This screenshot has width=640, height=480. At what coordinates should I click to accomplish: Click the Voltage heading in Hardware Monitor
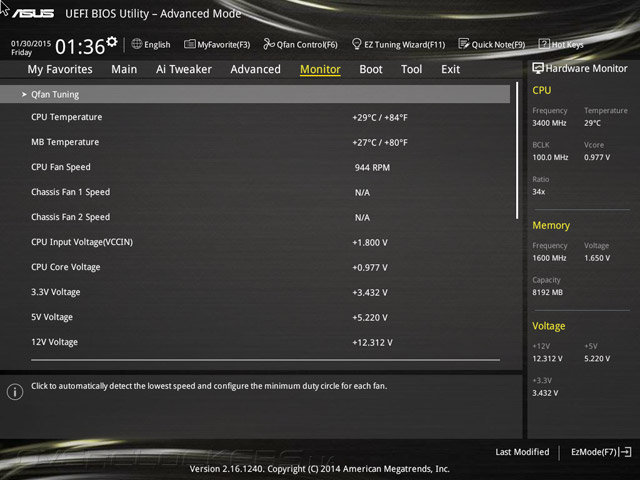549,326
